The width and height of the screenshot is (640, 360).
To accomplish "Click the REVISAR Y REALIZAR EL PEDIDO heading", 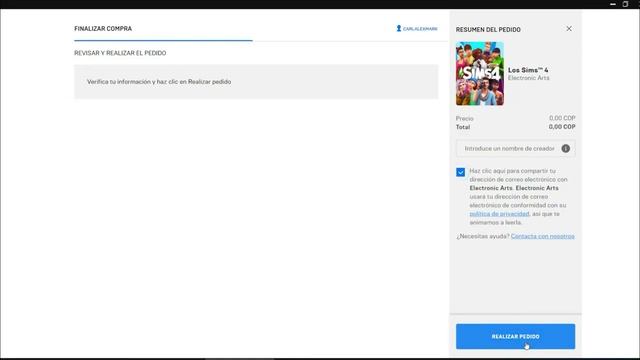I will [x=120, y=53].
